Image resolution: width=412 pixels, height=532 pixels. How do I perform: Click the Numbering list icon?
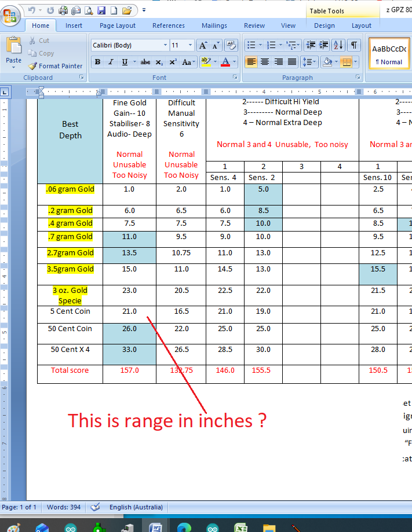tap(271, 45)
